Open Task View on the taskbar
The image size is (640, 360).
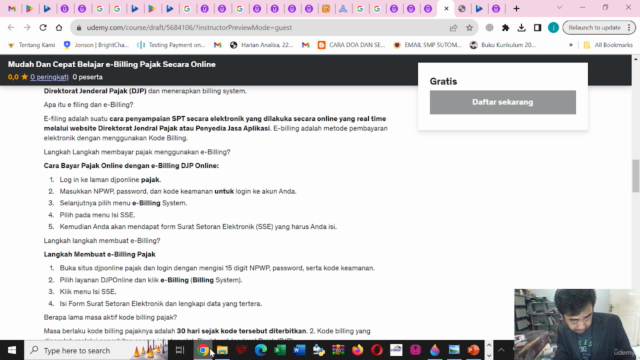pos(180,350)
